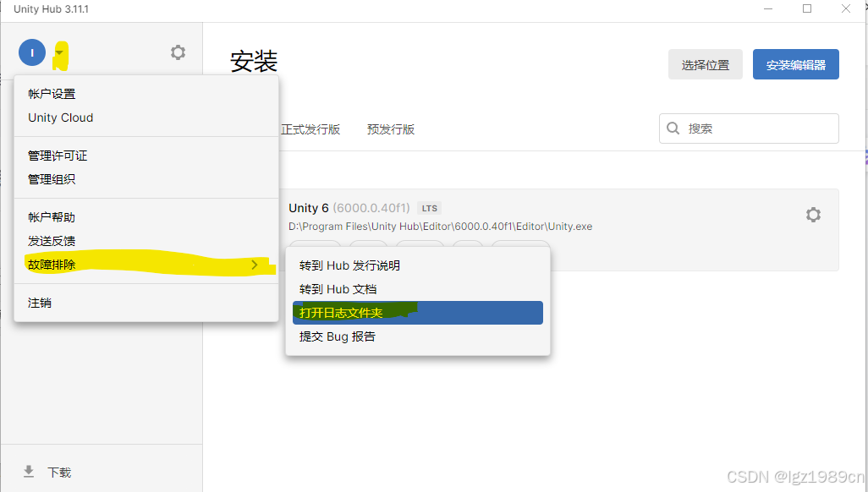Switch to 预发行版 tab
The height and width of the screenshot is (492, 868).
click(391, 129)
